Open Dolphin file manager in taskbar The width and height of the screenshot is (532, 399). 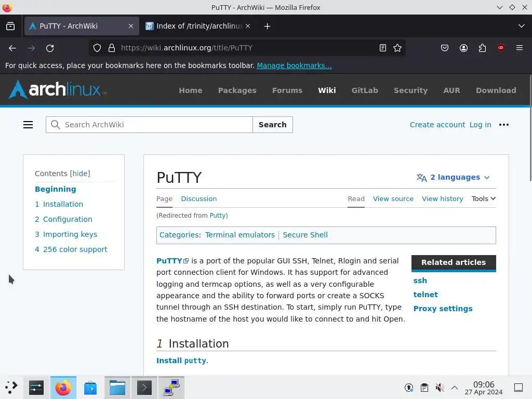117,388
